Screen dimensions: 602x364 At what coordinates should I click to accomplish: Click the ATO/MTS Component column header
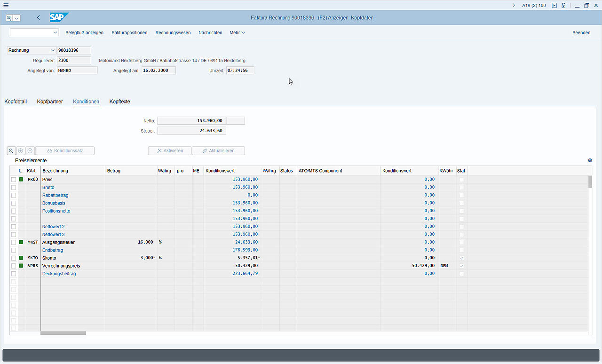(339, 171)
